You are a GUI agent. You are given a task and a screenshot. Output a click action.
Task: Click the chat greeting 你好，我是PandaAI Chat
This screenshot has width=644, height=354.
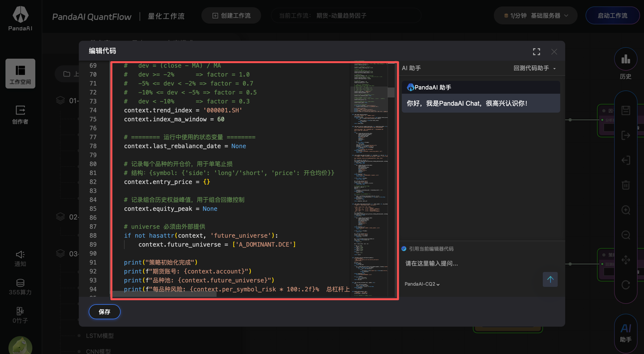coord(467,103)
